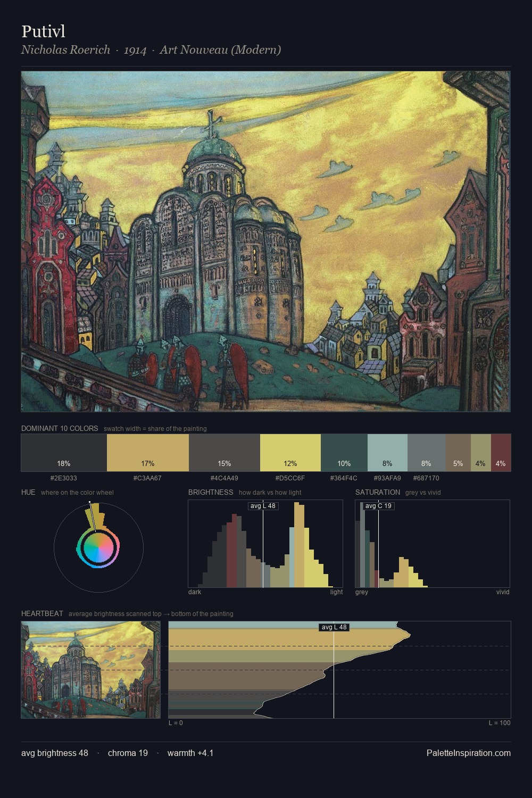Click the DOMINANT 10 COLORS heading

tap(60, 428)
